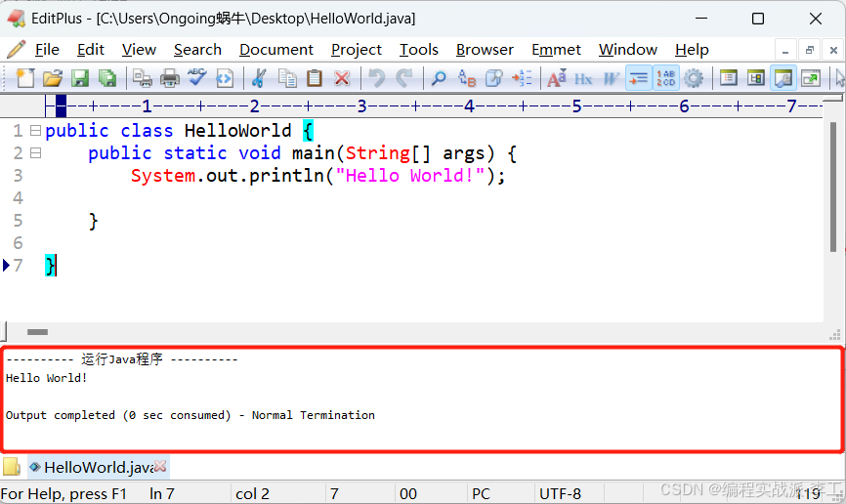
Task: Select the HelloWorld.java document tab
Action: click(98, 467)
